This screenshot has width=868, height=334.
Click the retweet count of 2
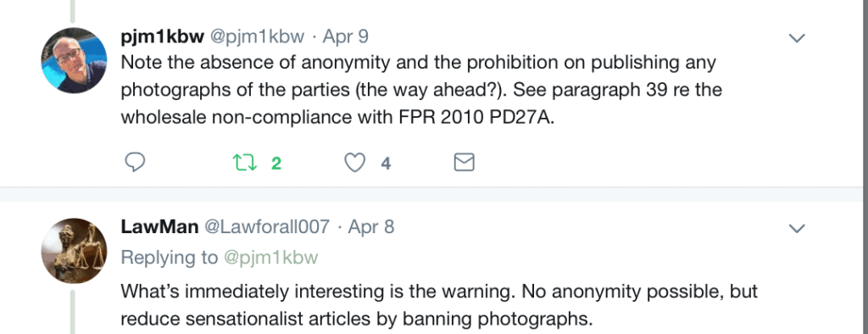tap(276, 164)
